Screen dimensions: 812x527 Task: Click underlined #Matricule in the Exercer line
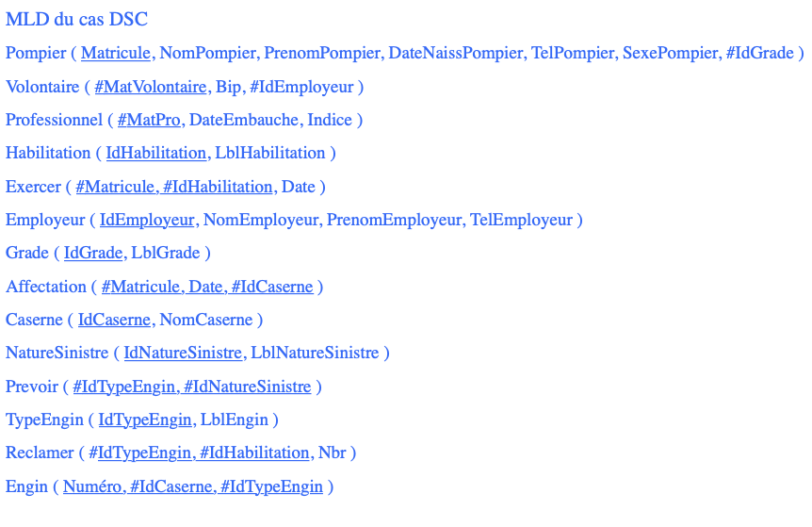click(115, 187)
